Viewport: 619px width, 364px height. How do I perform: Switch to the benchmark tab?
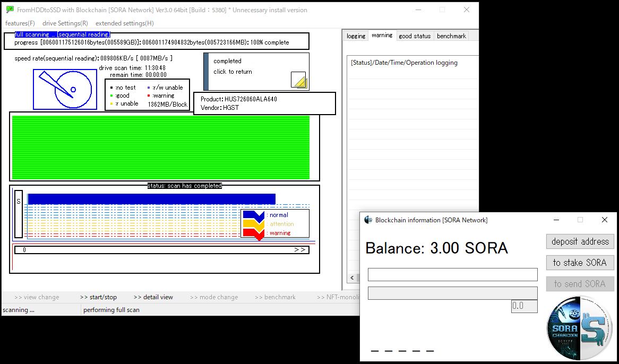[451, 36]
